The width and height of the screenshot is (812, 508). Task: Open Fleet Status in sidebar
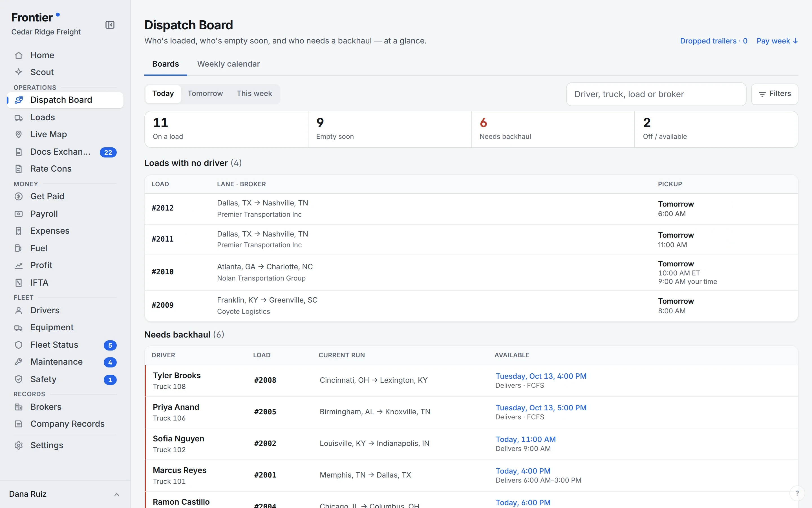(x=65, y=345)
